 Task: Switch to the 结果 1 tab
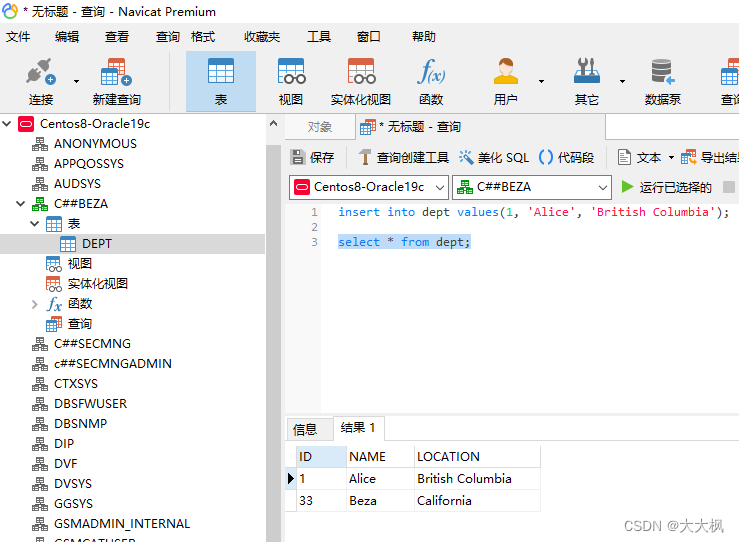(x=358, y=428)
